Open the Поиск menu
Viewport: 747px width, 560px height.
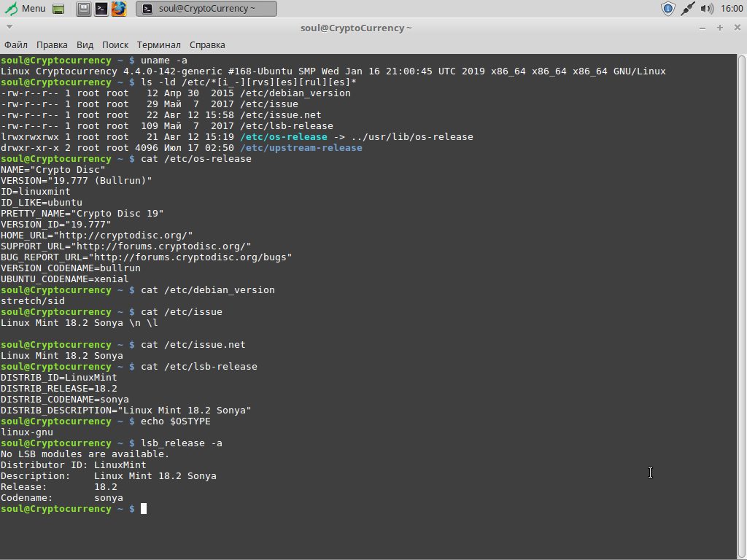click(115, 44)
